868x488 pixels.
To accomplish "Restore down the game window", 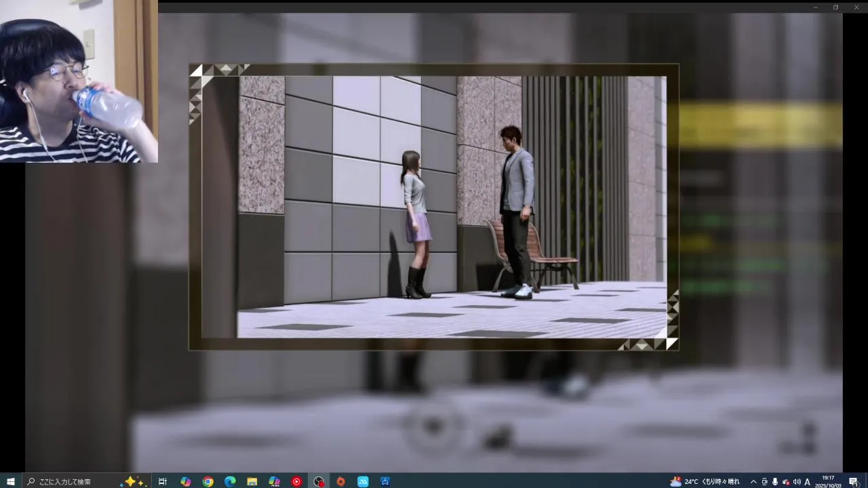I will pyautogui.click(x=835, y=7).
